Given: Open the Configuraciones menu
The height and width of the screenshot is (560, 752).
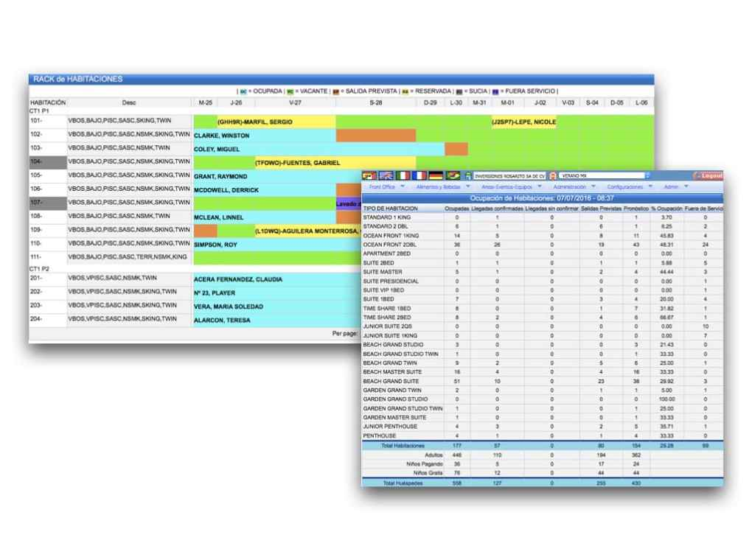Looking at the screenshot, I should click(x=629, y=187).
